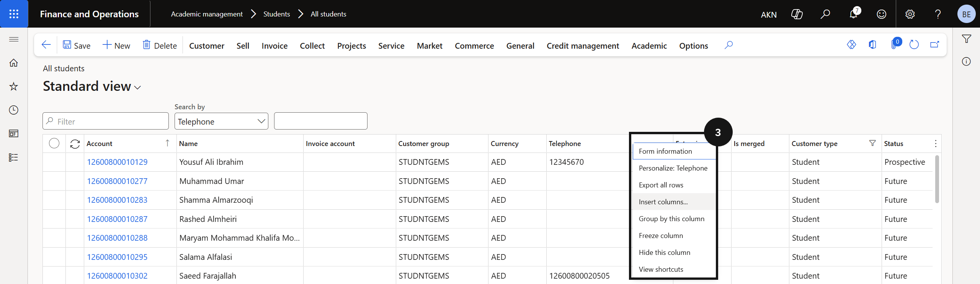The width and height of the screenshot is (980, 284).
Task: Open related information info icon
Action: pyautogui.click(x=966, y=62)
